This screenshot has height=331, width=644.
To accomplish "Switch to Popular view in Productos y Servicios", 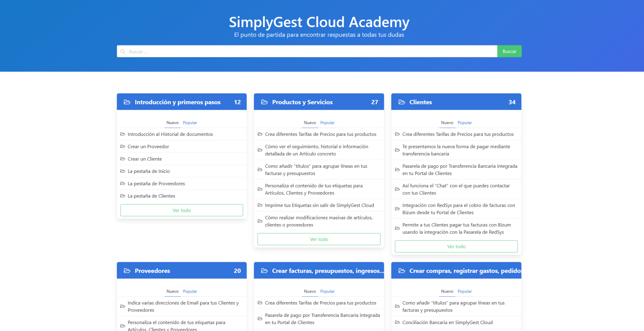I will pyautogui.click(x=327, y=123).
